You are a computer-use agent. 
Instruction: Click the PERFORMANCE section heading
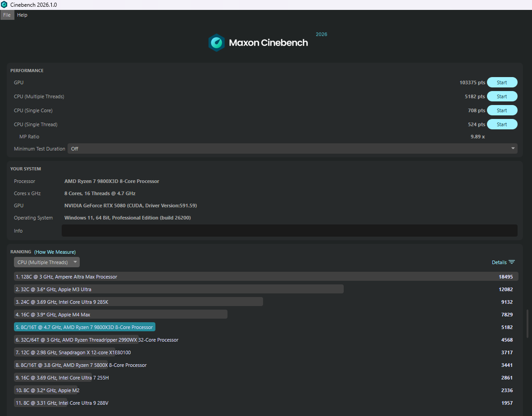pos(27,71)
